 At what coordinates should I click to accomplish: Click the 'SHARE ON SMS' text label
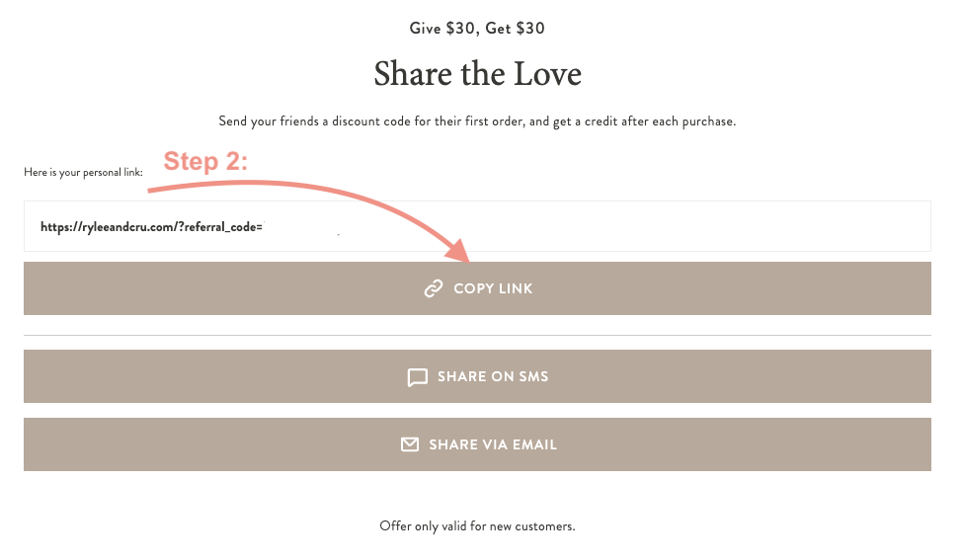pos(493,376)
